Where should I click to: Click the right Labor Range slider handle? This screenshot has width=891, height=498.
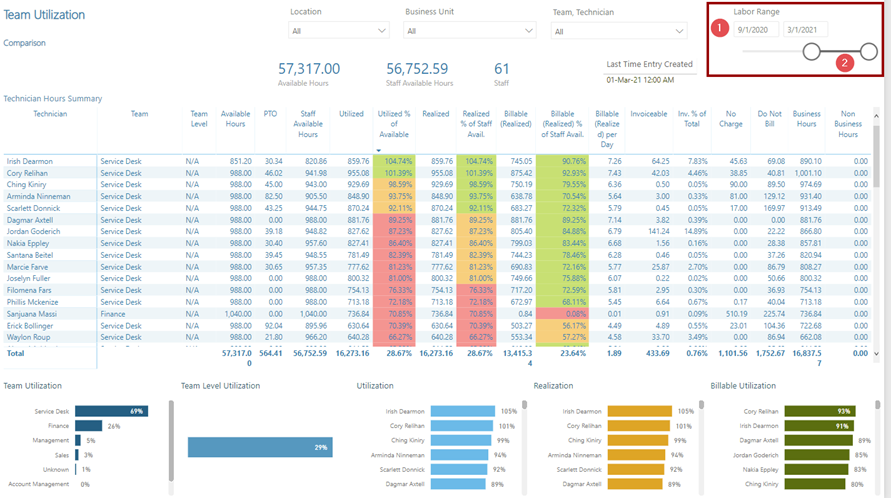(869, 51)
